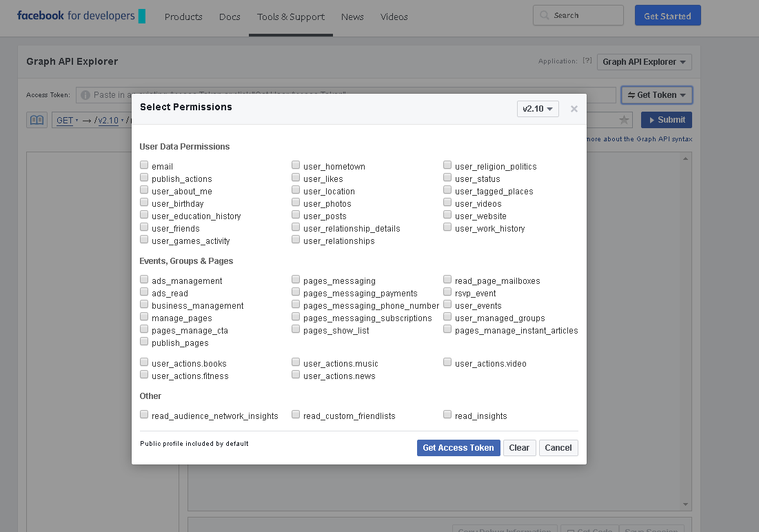Click the Get Access Token button
This screenshot has height=532, width=759.
point(458,448)
